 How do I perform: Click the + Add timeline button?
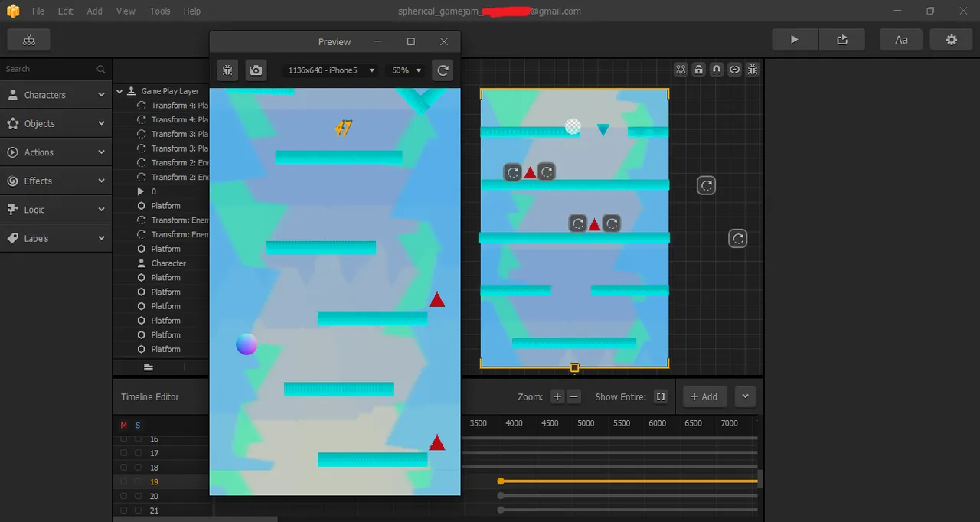704,396
